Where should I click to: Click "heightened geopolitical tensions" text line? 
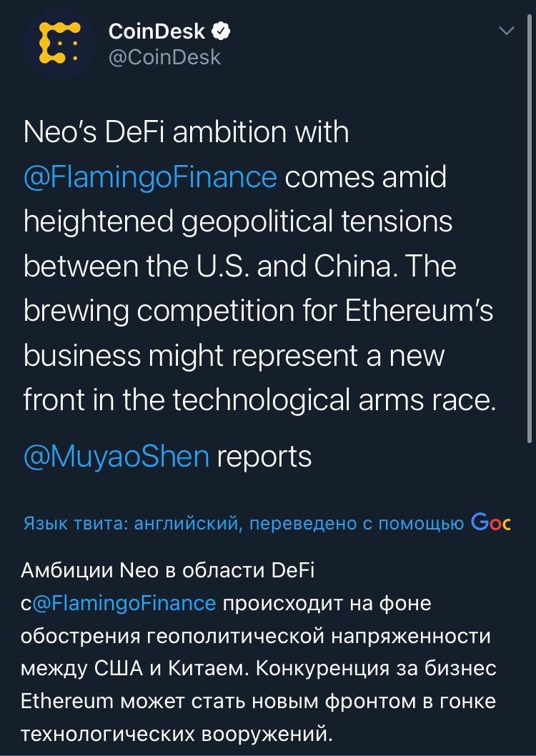[238, 222]
